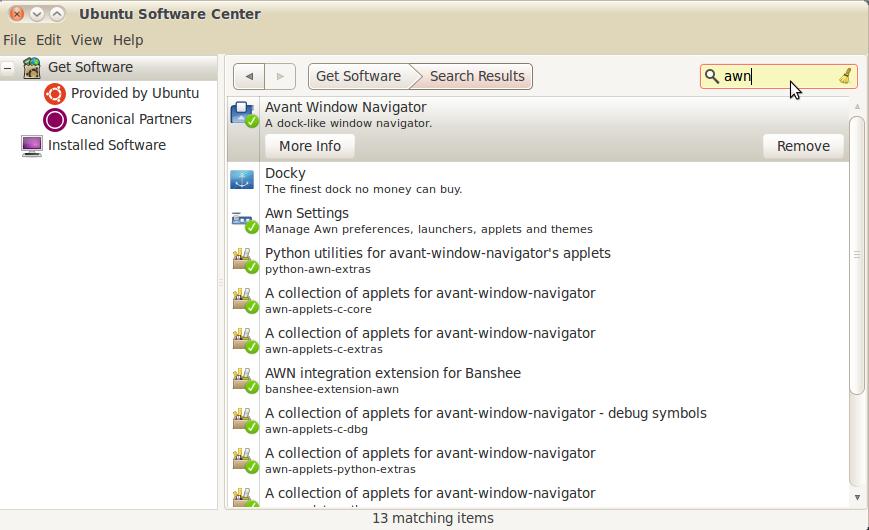The image size is (869, 530).
Task: Click the Provided by Ubuntu logo icon
Action: 55,94
